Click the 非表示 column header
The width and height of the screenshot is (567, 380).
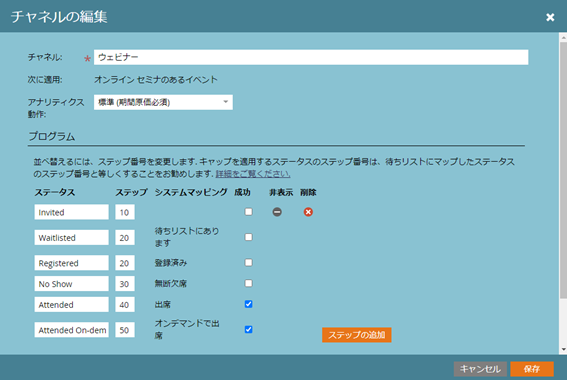[281, 192]
